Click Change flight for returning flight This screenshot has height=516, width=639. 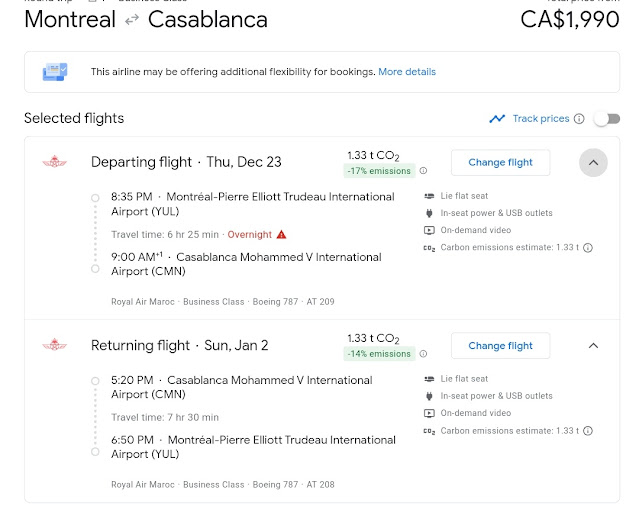click(500, 346)
